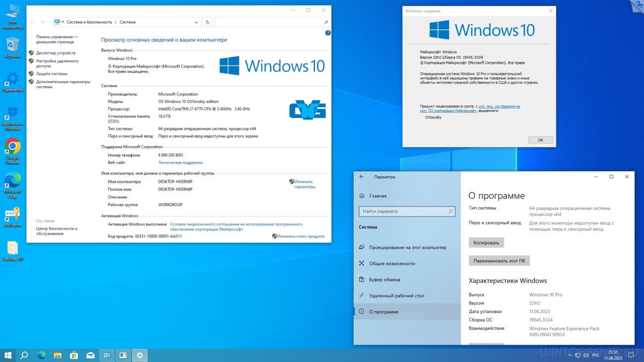Viewport: 644px width, 362px height.
Task: Click phone number 8 800 200 8001
Action: [x=171, y=155]
